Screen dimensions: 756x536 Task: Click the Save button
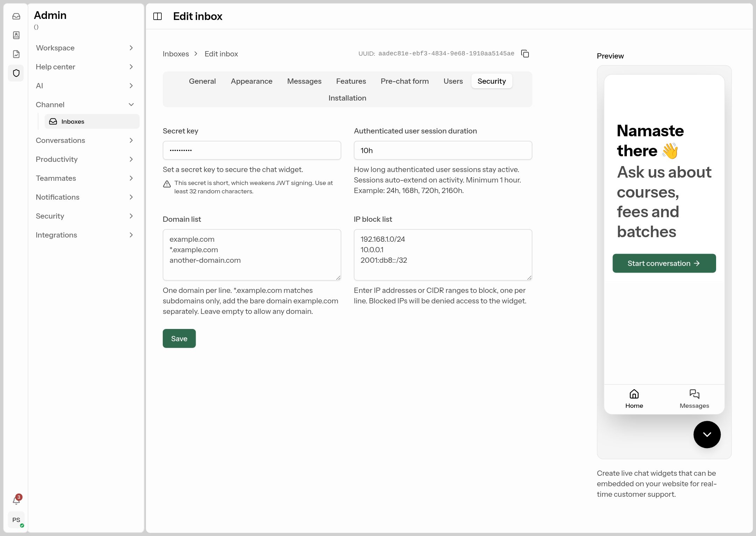pyautogui.click(x=179, y=338)
